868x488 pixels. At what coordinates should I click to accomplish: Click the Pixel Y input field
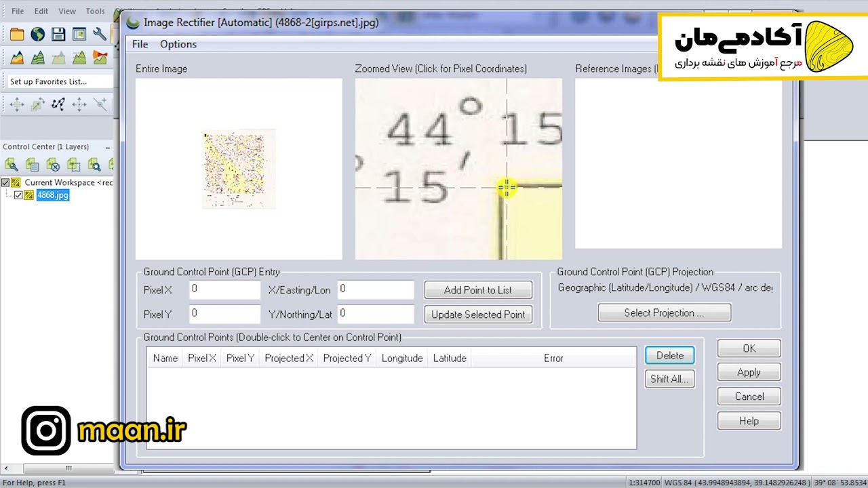(x=224, y=314)
